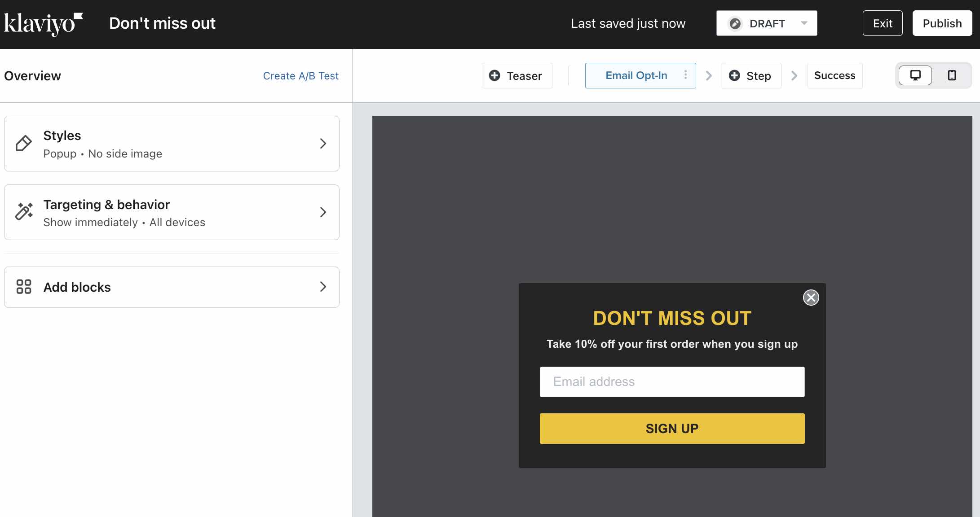Click the Add blocks grid icon

pyautogui.click(x=24, y=286)
